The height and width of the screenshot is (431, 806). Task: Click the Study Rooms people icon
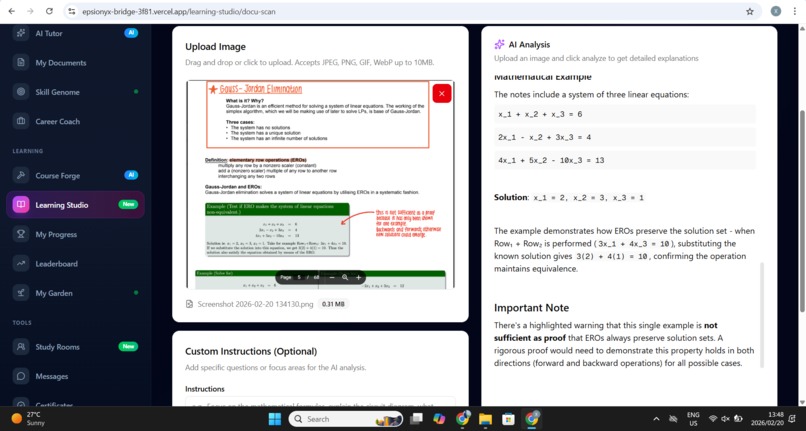pyautogui.click(x=21, y=347)
